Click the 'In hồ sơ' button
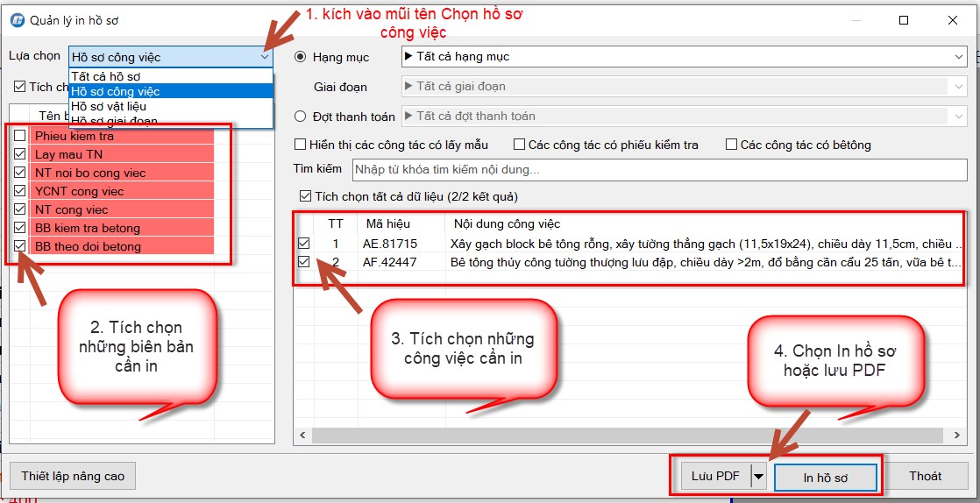The width and height of the screenshot is (980, 503). [825, 477]
